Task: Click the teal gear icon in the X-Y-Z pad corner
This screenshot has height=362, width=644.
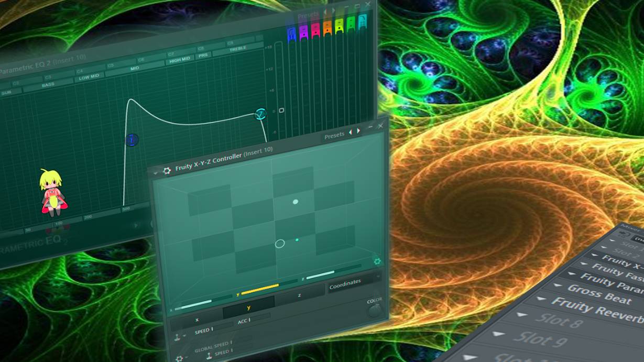Action: coord(377,261)
